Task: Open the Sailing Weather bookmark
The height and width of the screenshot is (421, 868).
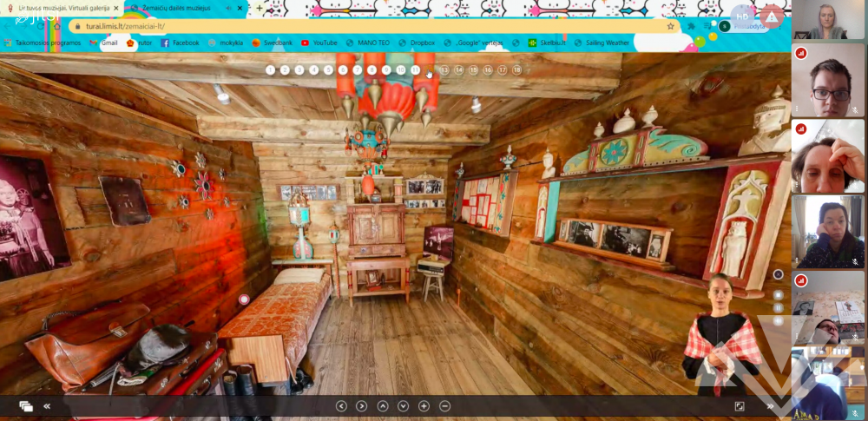Action: (602, 43)
